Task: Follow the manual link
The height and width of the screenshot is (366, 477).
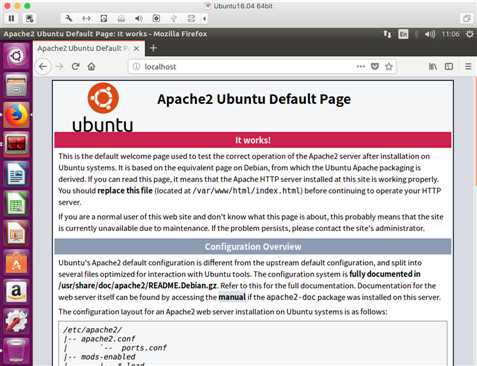Action: pyautogui.click(x=232, y=297)
